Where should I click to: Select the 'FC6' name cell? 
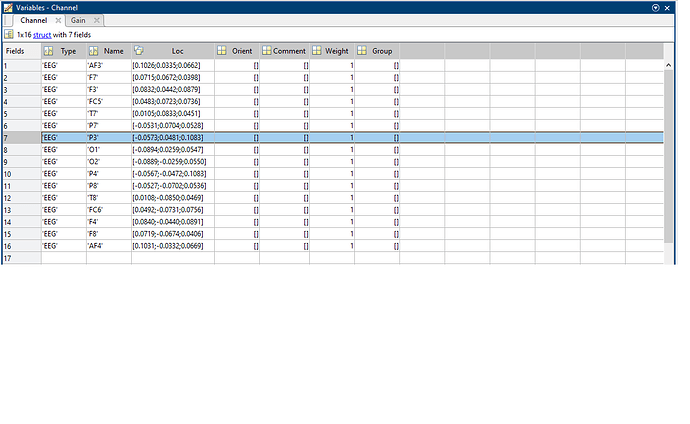click(109, 210)
